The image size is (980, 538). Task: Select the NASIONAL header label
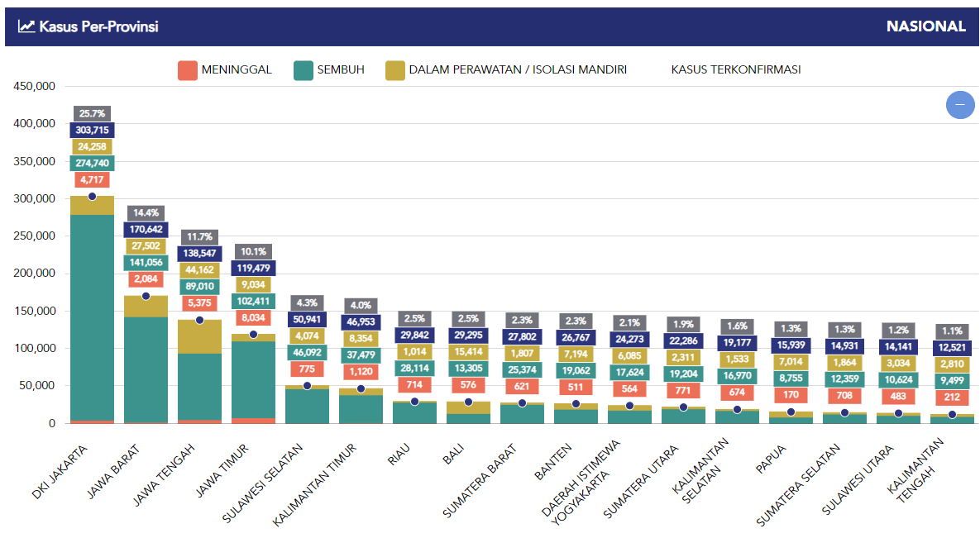[x=925, y=26]
